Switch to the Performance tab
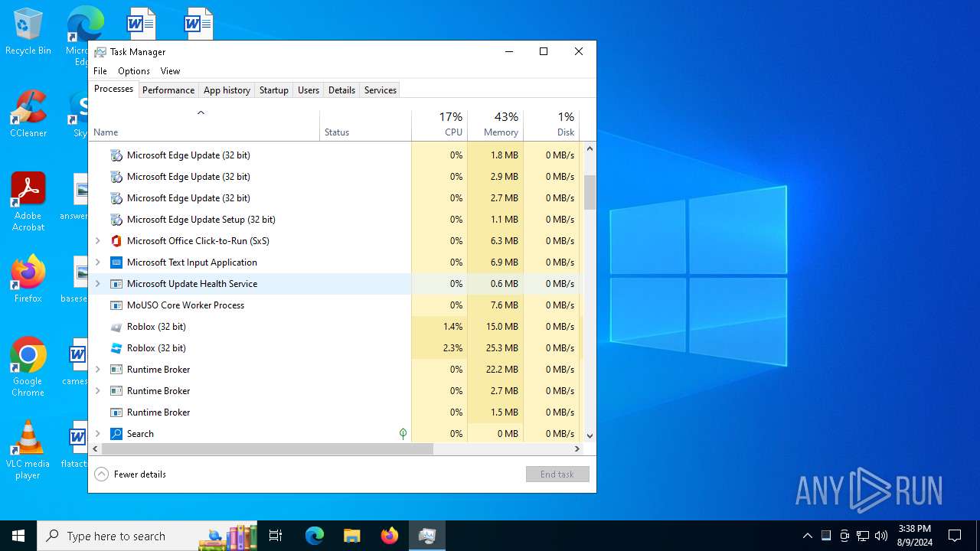 coord(168,90)
